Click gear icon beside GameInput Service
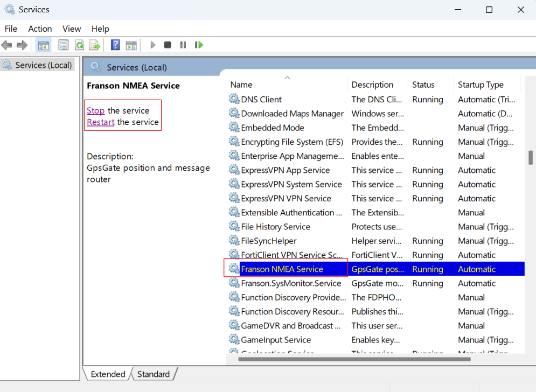This screenshot has height=392, width=536. 234,339
